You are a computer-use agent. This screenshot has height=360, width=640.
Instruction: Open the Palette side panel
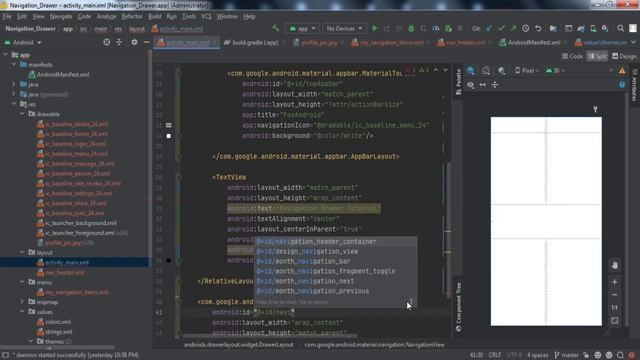[458, 82]
